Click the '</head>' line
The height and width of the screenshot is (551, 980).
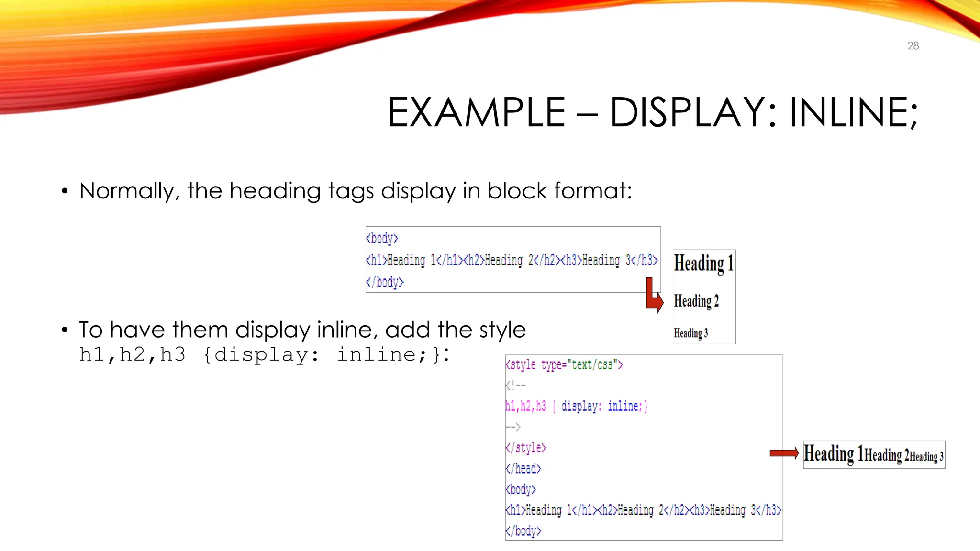523,468
